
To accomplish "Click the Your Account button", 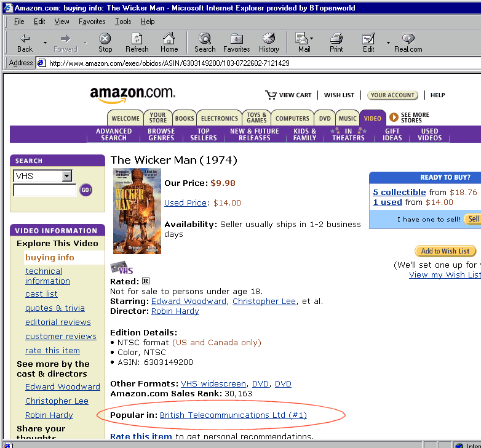I will (392, 95).
